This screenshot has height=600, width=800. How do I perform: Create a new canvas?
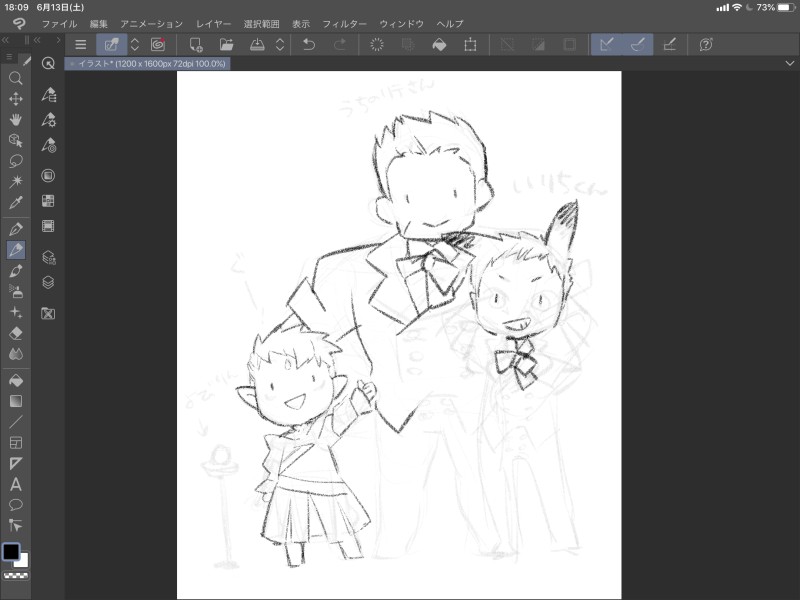coord(196,45)
